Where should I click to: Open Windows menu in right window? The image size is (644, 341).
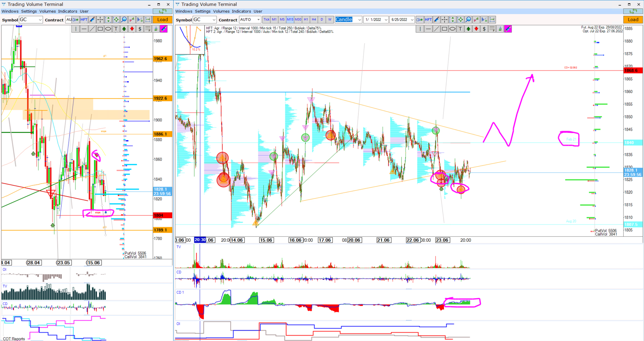click(x=184, y=11)
